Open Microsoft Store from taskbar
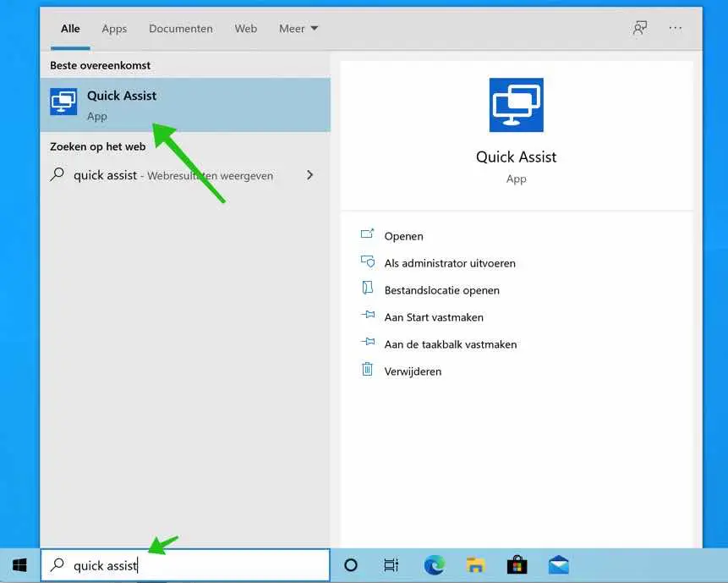Image resolution: width=728 pixels, height=583 pixels. click(517, 565)
